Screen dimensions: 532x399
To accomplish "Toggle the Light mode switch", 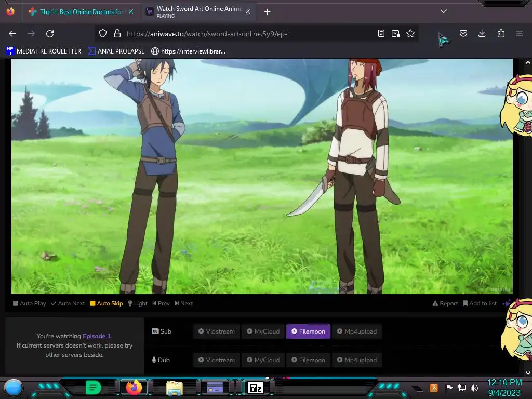I will click(x=138, y=303).
